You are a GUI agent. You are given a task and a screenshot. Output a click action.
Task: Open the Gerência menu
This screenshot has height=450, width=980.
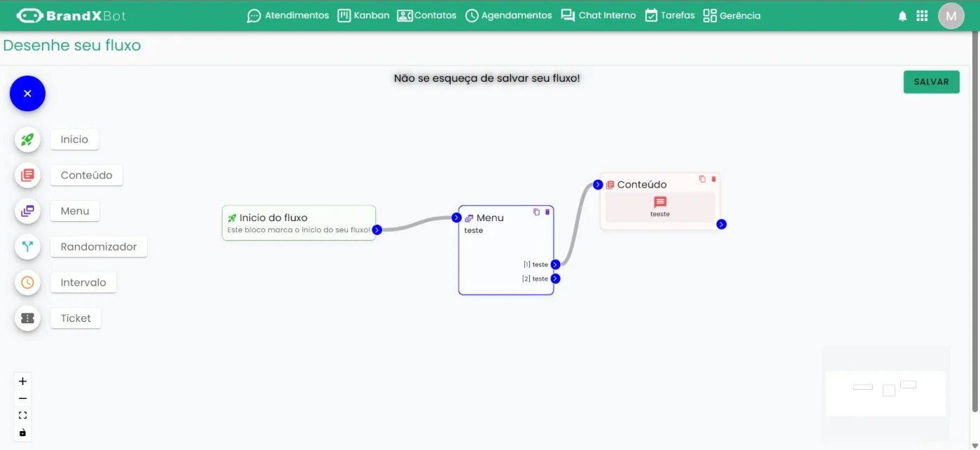[731, 15]
